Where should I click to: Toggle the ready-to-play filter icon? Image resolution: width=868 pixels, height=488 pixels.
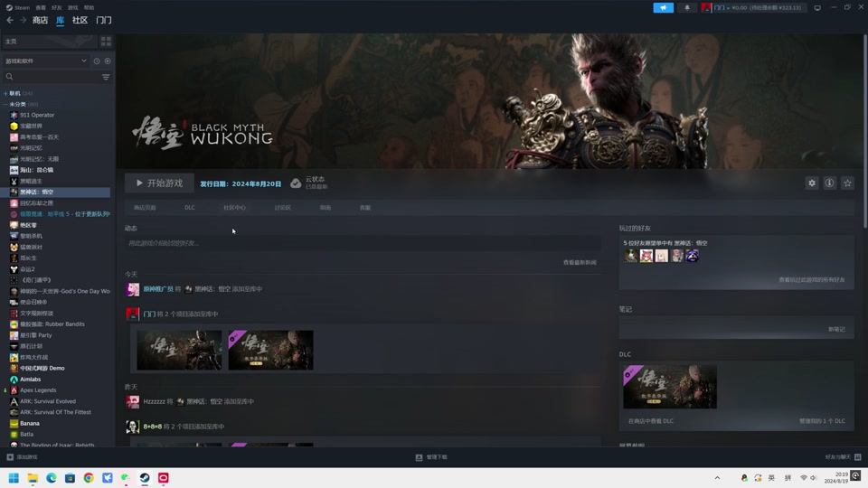click(108, 61)
